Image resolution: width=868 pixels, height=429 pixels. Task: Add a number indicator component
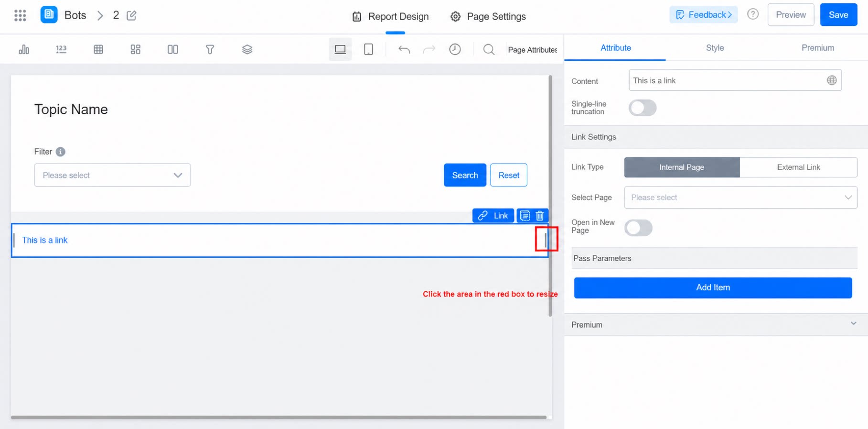(61, 49)
